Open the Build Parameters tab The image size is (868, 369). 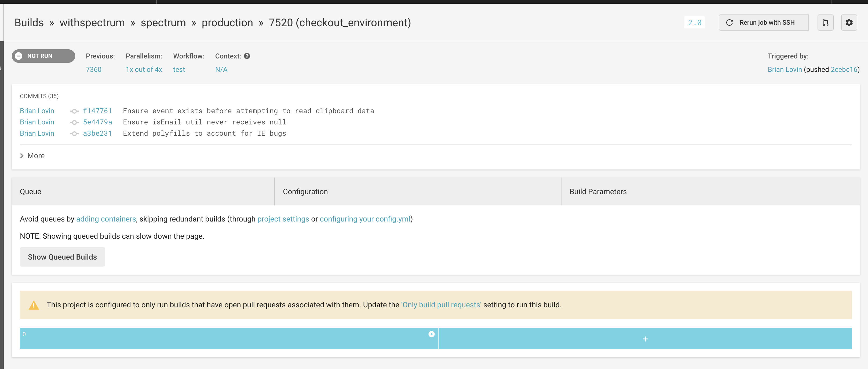pos(598,191)
